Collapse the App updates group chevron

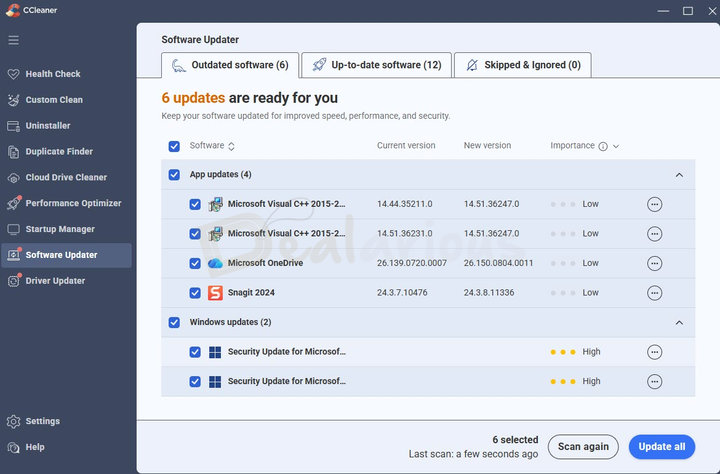[679, 175]
